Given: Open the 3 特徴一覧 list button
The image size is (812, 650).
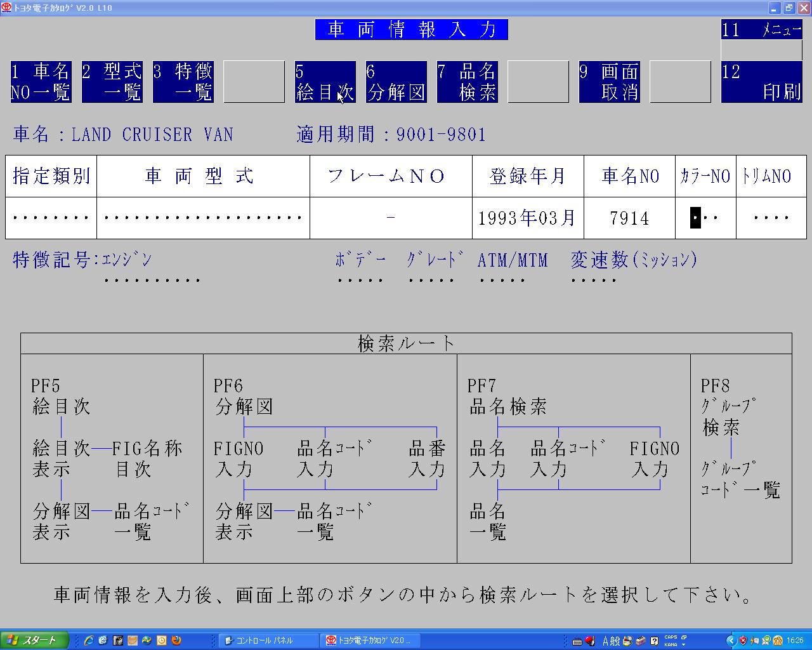Looking at the screenshot, I should point(183,82).
